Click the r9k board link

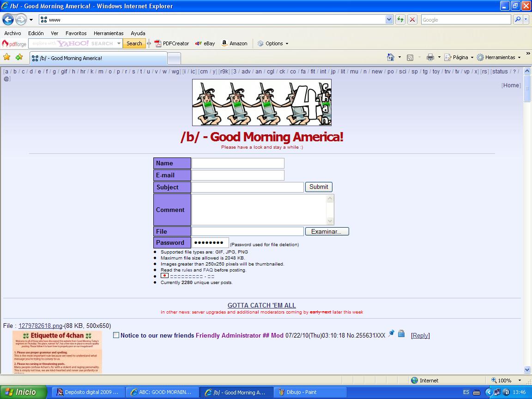click(224, 72)
